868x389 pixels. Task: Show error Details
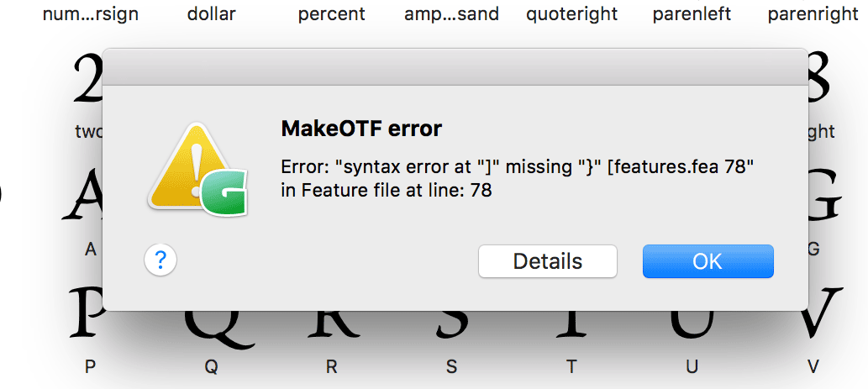tap(548, 261)
